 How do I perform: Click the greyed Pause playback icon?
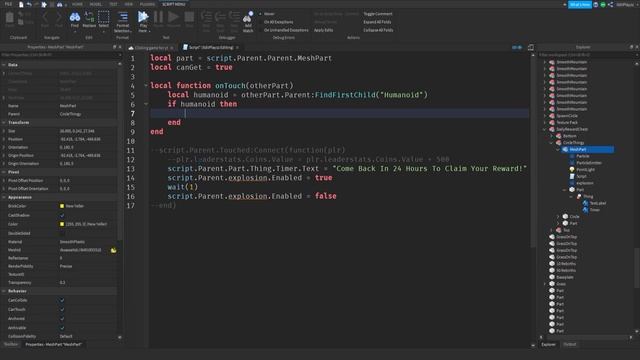158,17
